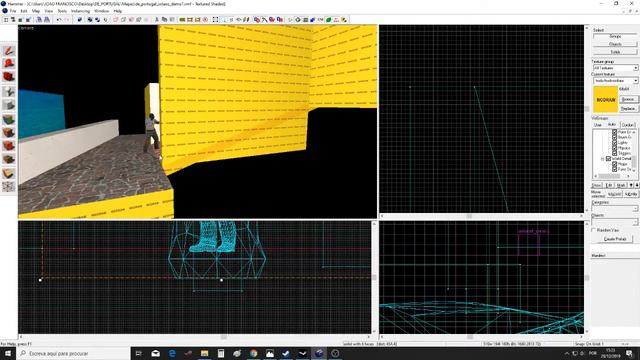Switch to the User visgroups tab
The height and width of the screenshot is (360, 640).
[598, 124]
